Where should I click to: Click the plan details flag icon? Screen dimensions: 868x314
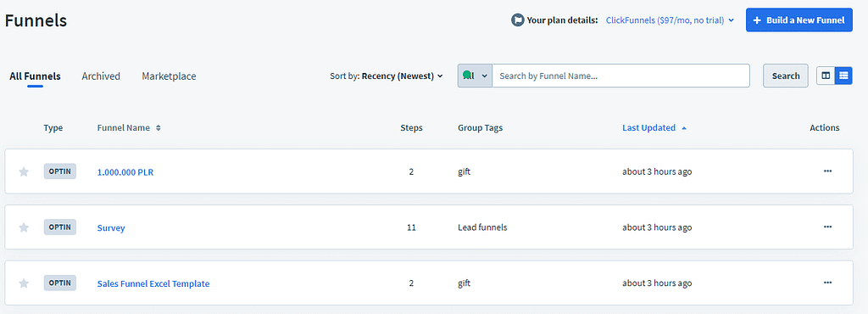pos(518,20)
